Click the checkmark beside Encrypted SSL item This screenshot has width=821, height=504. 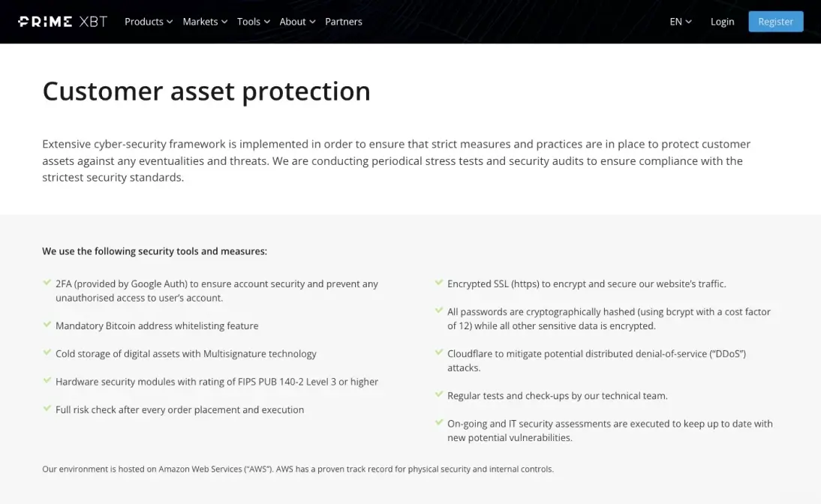438,283
